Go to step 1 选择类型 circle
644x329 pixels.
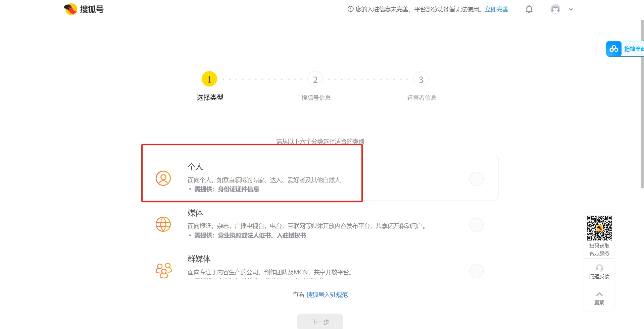[x=209, y=79]
